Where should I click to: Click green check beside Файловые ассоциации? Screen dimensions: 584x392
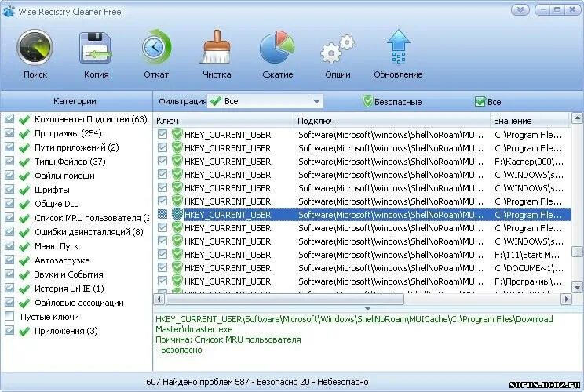coord(24,303)
